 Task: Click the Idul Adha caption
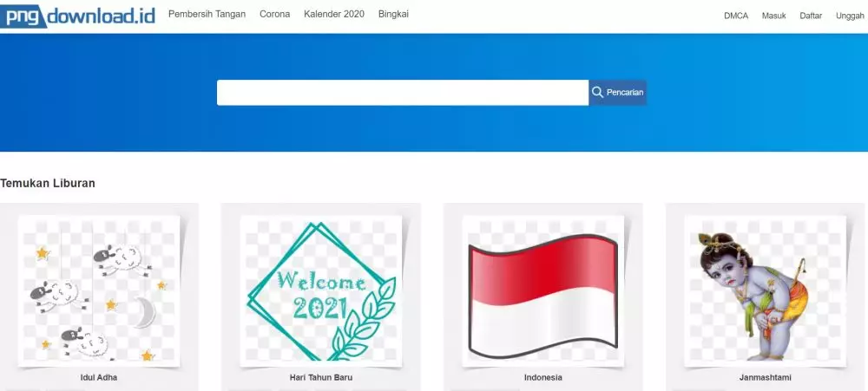click(99, 378)
